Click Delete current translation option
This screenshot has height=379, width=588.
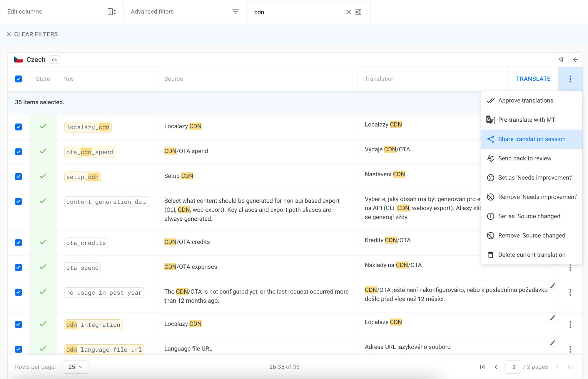coord(531,255)
